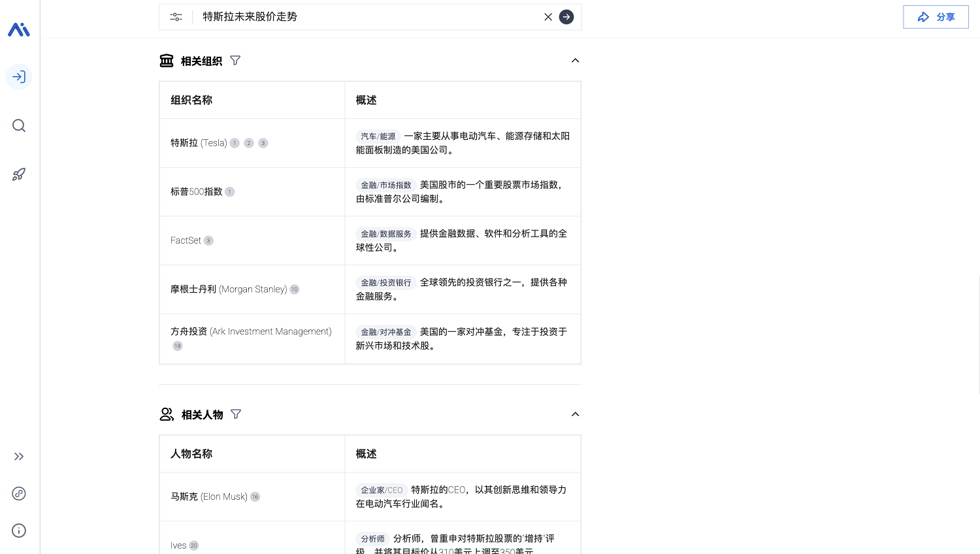980x554 pixels.
Task: Select 摩根士丹利 (Morgan Stanley) name
Action: 229,289
